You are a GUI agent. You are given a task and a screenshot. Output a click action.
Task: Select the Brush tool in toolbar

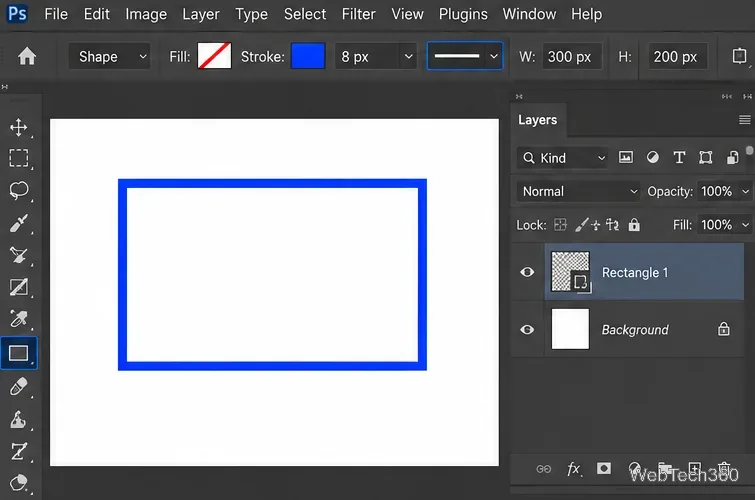(x=18, y=223)
